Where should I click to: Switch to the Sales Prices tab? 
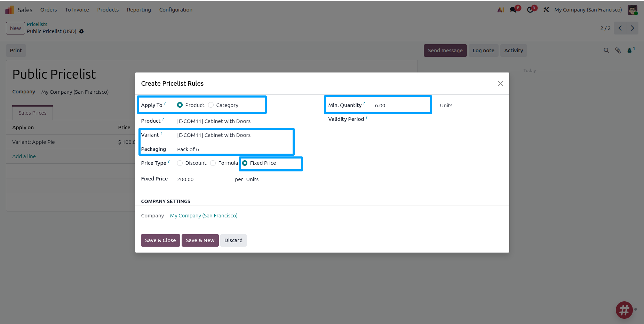tap(32, 113)
